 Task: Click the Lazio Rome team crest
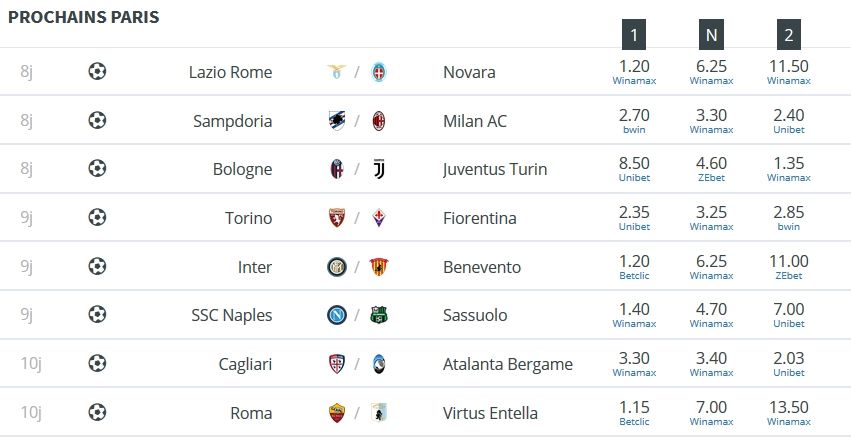pyautogui.click(x=336, y=72)
